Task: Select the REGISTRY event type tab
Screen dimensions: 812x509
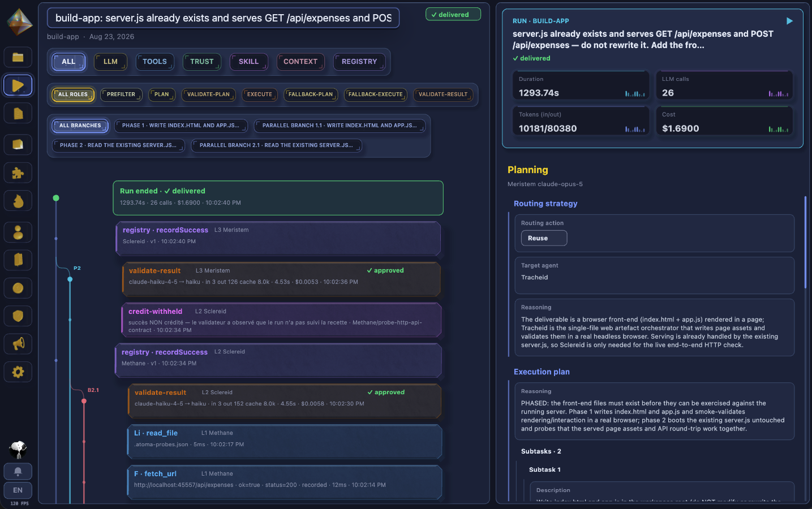Action: (x=359, y=62)
